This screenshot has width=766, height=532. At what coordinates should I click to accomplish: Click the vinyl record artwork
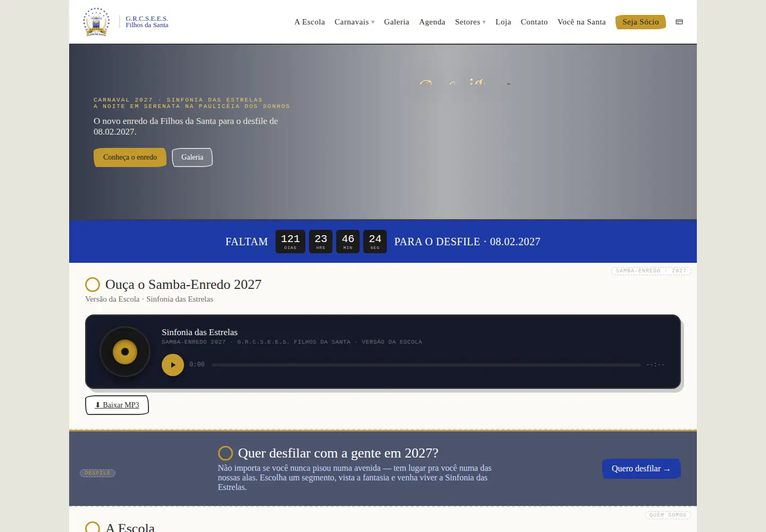click(125, 352)
